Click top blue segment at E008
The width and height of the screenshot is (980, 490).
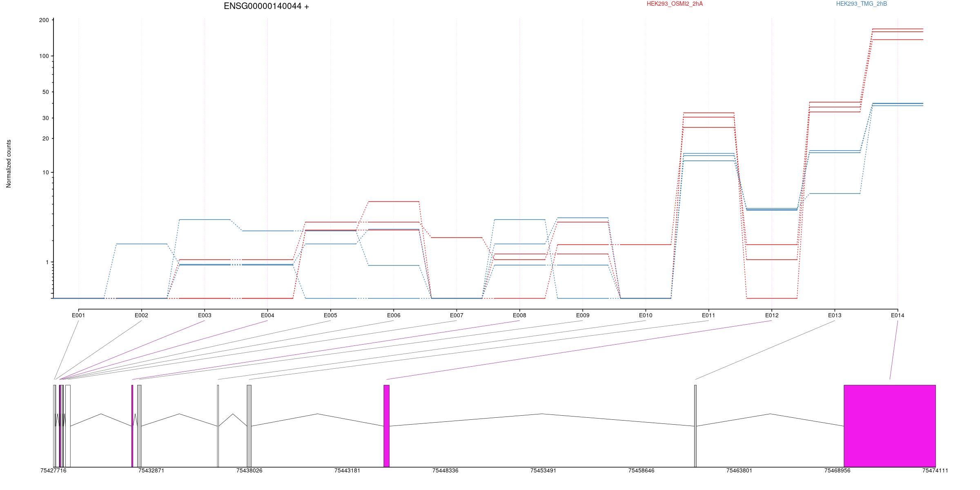point(519,220)
